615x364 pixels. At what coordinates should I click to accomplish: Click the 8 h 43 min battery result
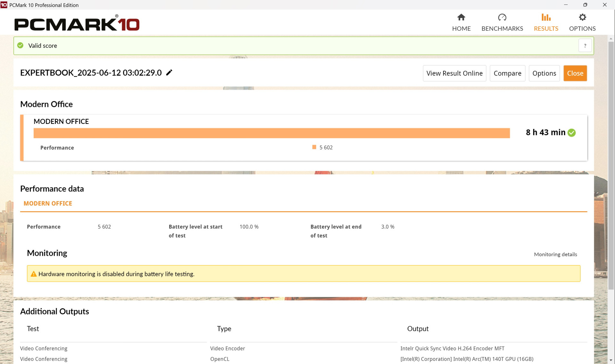(545, 133)
